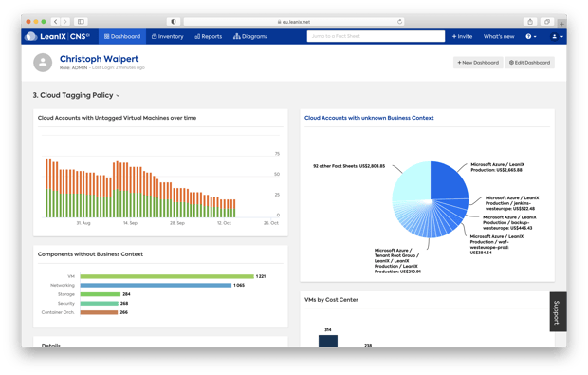Click the privacy shield icon
Image resolution: width=588 pixels, height=375 pixels.
pos(174,22)
